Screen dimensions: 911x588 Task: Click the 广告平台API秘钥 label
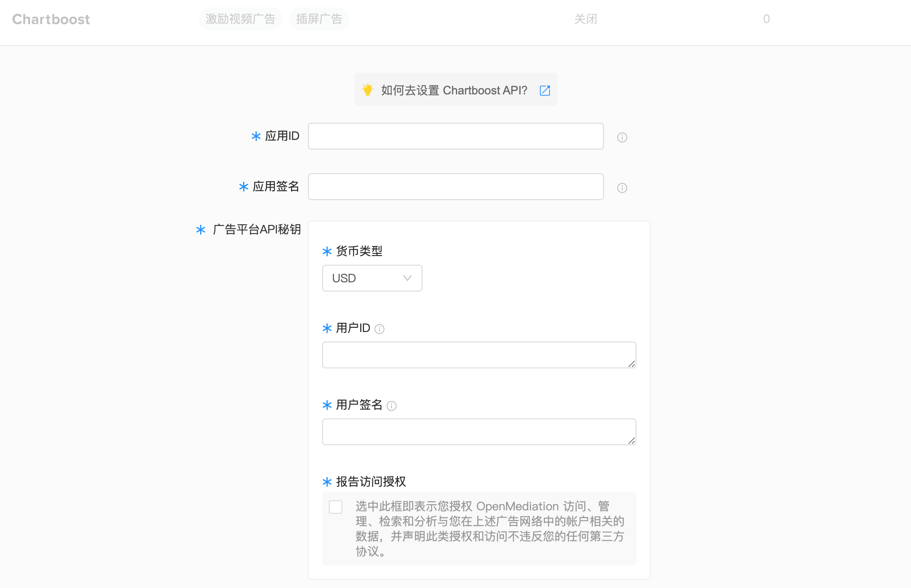257,230
